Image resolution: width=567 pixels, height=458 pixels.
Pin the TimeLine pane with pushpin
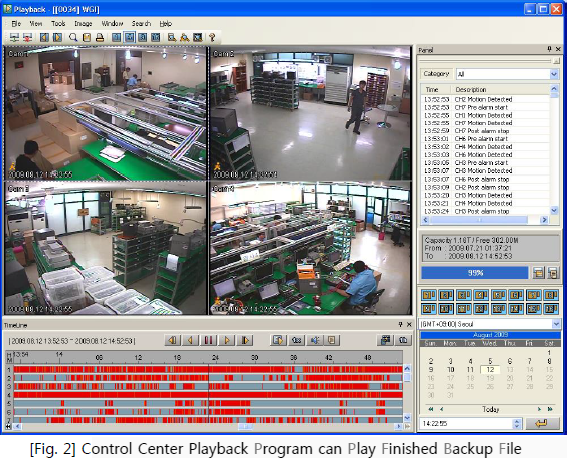tap(400, 324)
